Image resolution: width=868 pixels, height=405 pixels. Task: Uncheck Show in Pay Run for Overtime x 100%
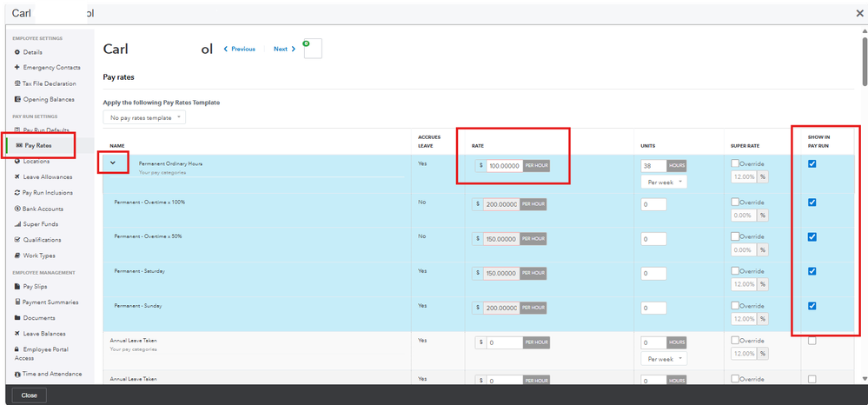coord(812,202)
